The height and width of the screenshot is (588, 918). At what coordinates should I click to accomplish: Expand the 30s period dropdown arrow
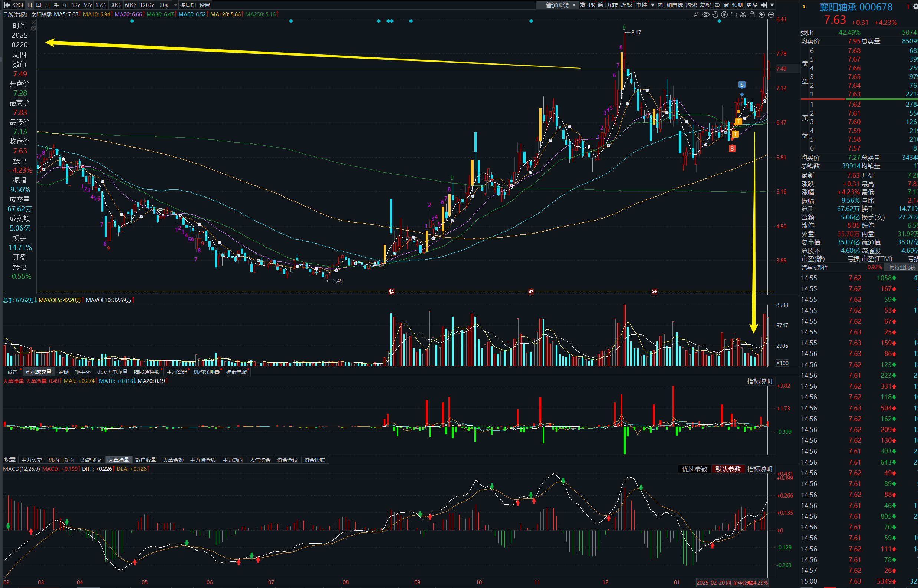(x=175, y=5)
